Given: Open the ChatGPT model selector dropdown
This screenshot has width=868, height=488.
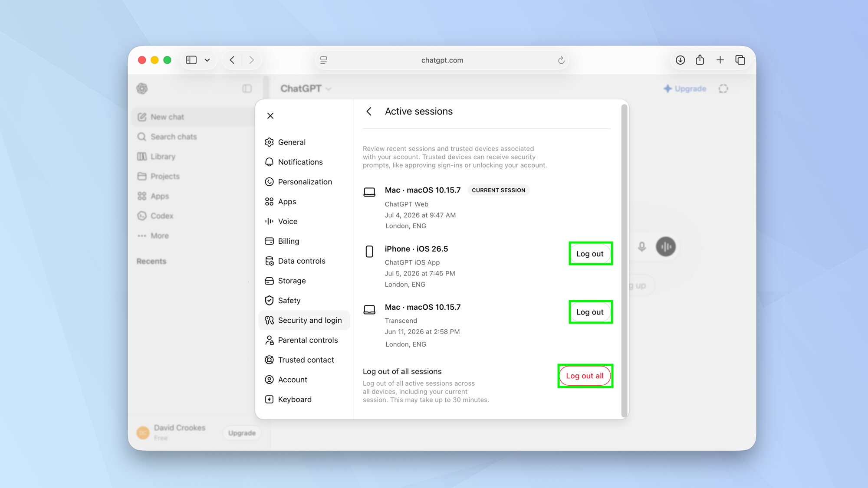Looking at the screenshot, I should tap(306, 88).
